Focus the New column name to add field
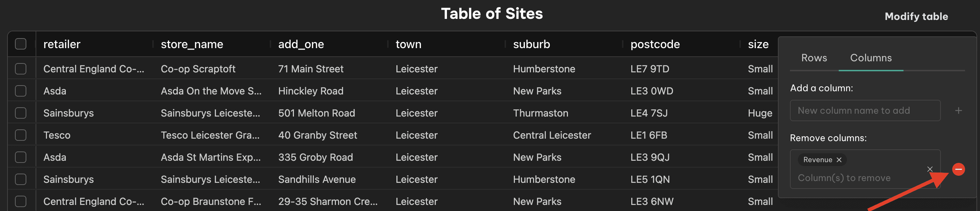The width and height of the screenshot is (980, 211). [x=865, y=110]
